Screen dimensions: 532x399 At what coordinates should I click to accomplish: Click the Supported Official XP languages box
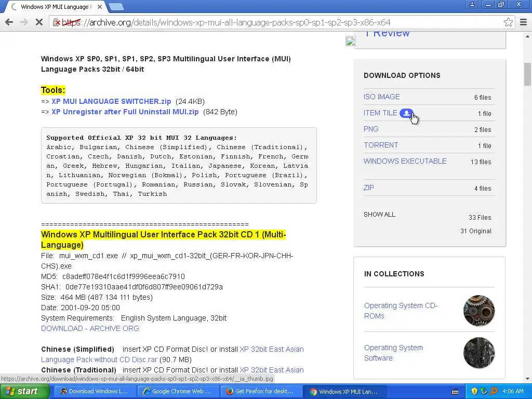[x=179, y=166]
